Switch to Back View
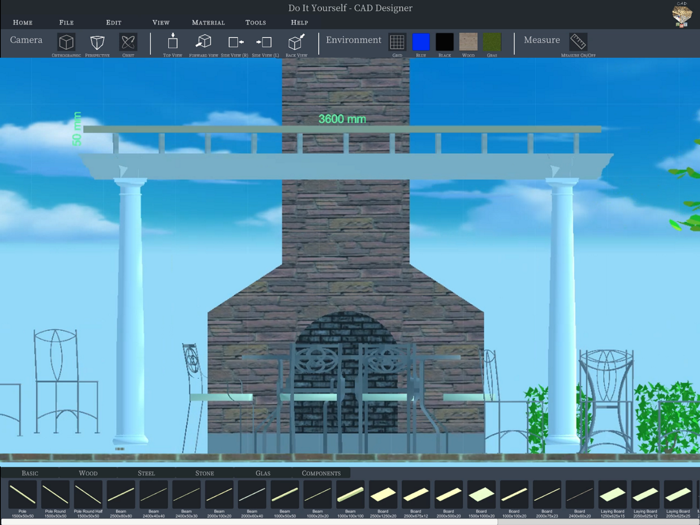The image size is (700, 525). click(x=296, y=42)
